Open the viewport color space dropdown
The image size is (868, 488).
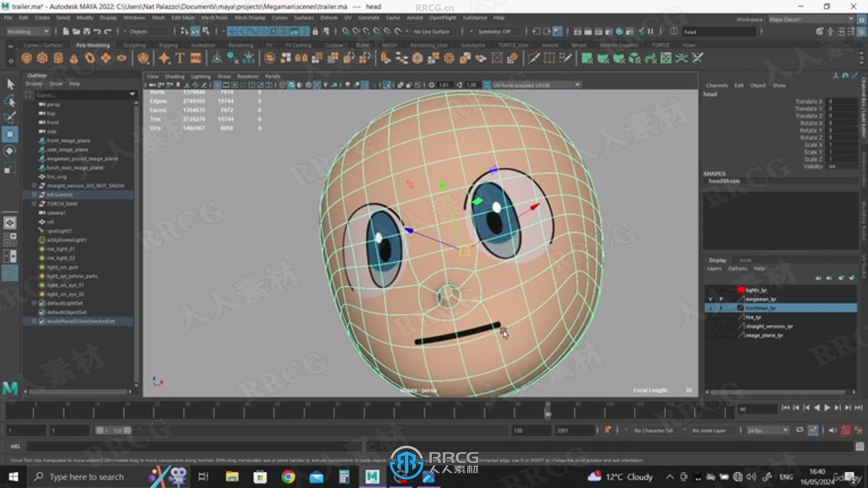tap(536, 85)
